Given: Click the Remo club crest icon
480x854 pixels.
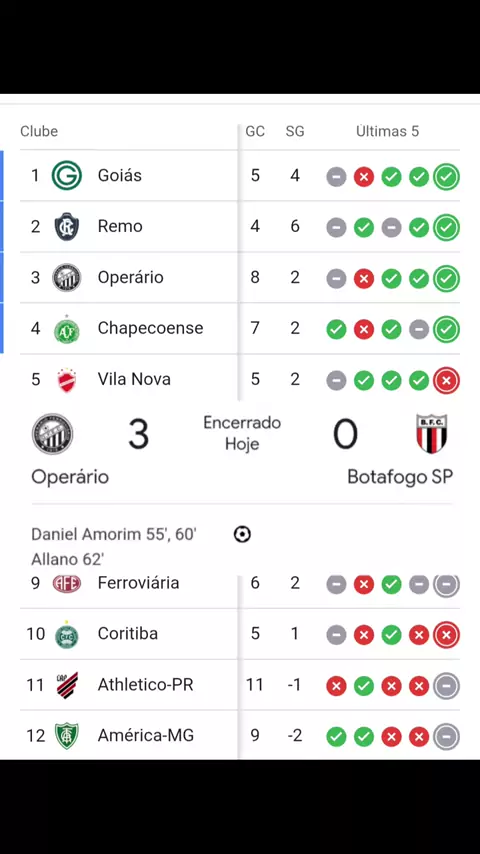Looking at the screenshot, I should point(66,227).
